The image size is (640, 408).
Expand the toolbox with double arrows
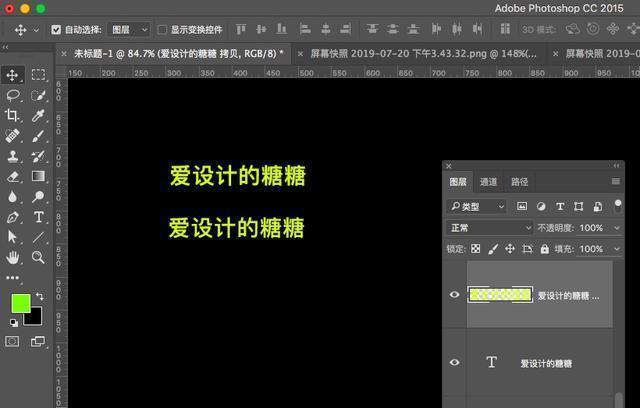click(x=5, y=47)
